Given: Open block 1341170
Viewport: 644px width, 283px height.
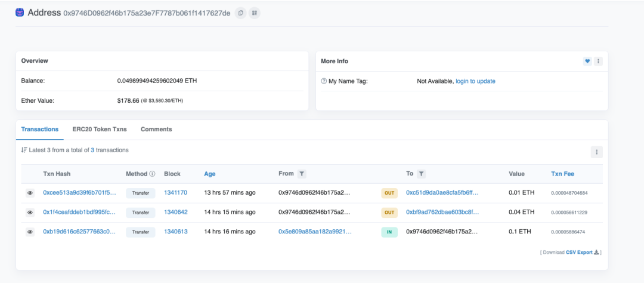Looking at the screenshot, I should 175,193.
